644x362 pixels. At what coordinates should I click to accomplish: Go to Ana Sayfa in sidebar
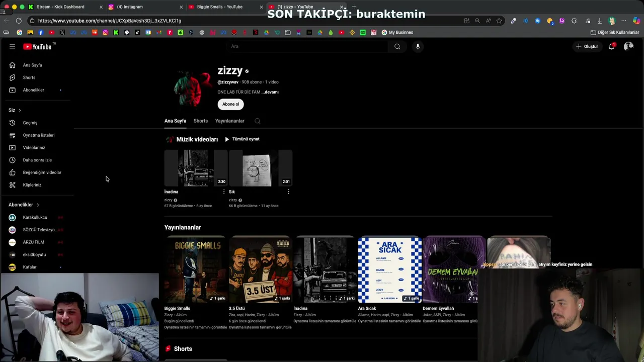[33, 65]
